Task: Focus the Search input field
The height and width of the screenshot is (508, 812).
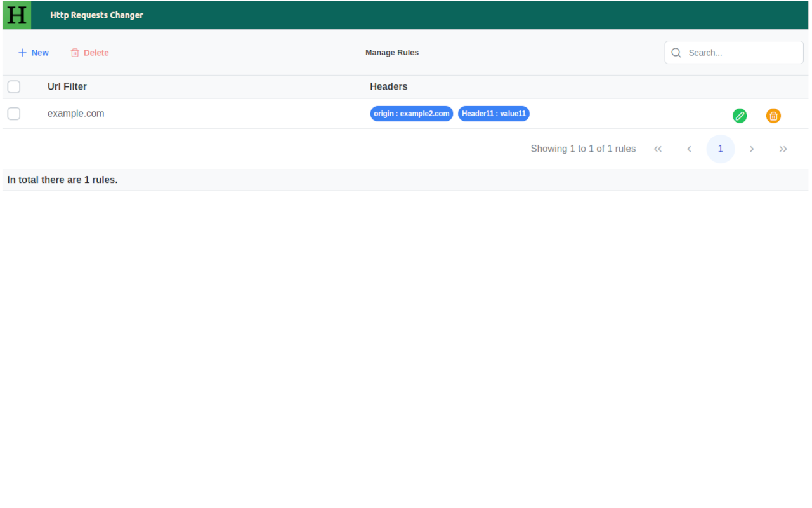Action: pyautogui.click(x=734, y=53)
